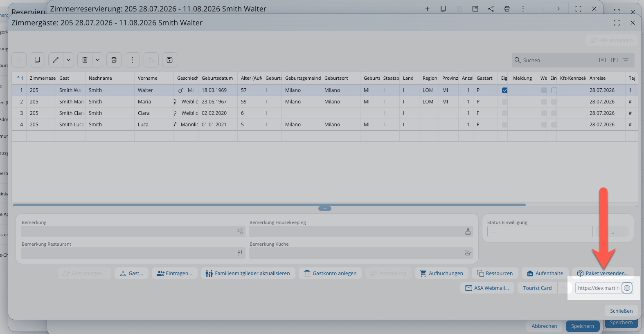The height and width of the screenshot is (334, 644).
Task: Toggle fullscreen for the Zimmergäste dialog
Action: pos(617,23)
